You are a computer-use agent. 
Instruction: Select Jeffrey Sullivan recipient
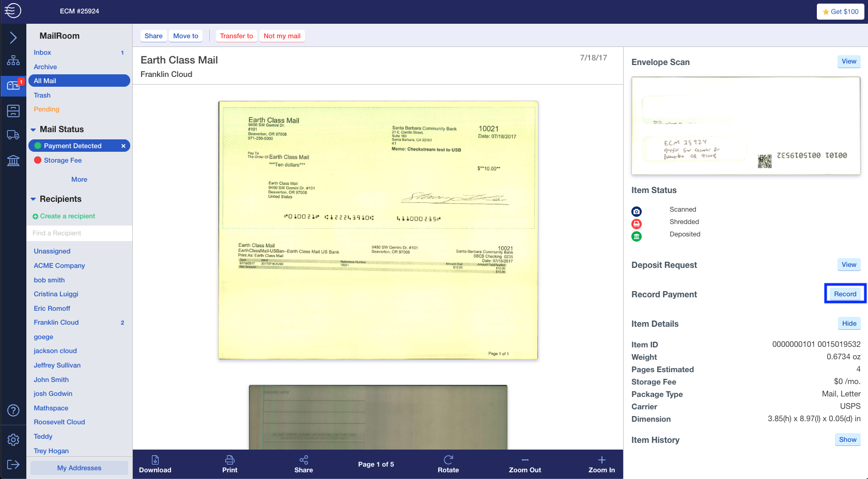(57, 365)
